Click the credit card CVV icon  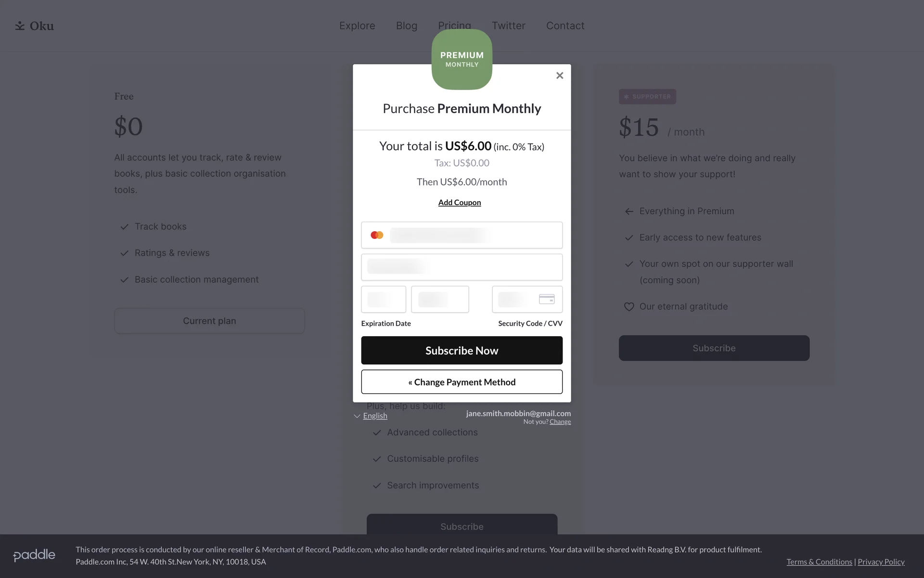click(x=546, y=299)
